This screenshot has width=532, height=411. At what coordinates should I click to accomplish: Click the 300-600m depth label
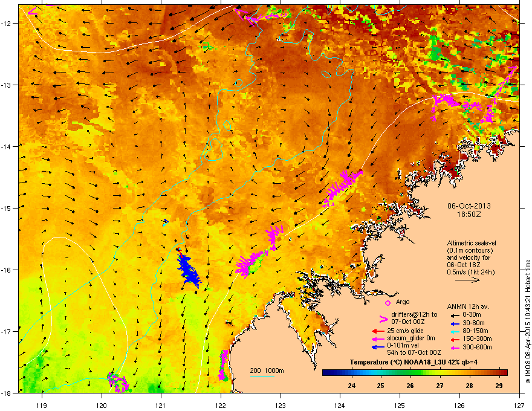pos(477,348)
